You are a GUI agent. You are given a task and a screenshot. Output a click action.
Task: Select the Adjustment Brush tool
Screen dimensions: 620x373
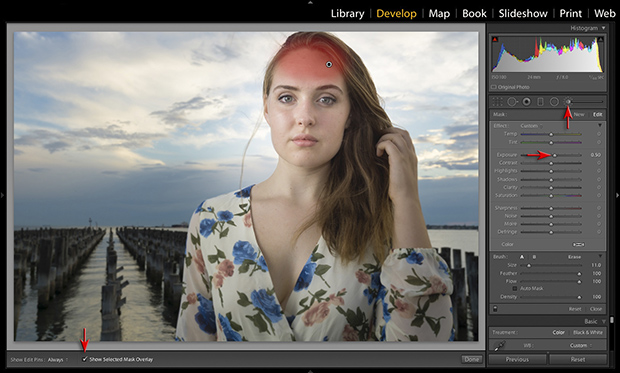568,102
